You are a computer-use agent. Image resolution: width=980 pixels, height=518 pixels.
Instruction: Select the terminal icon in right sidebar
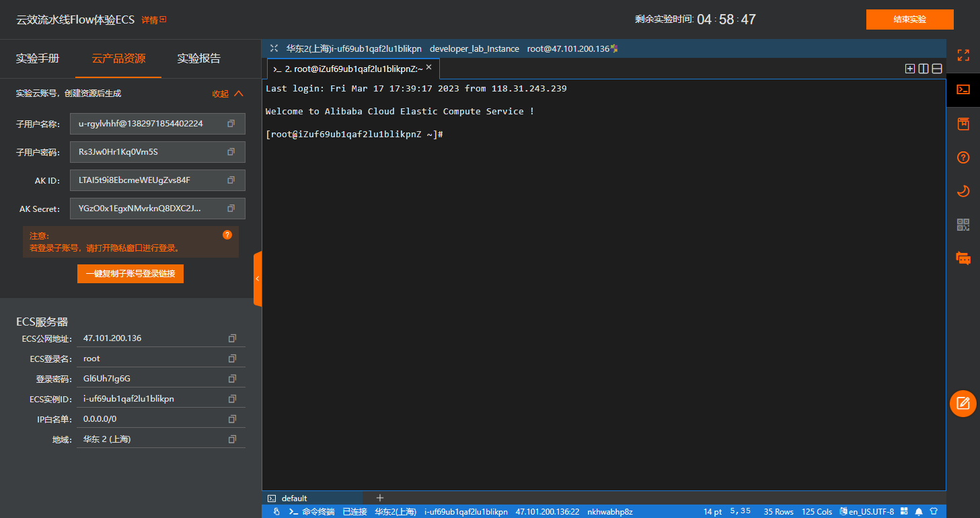(x=963, y=89)
